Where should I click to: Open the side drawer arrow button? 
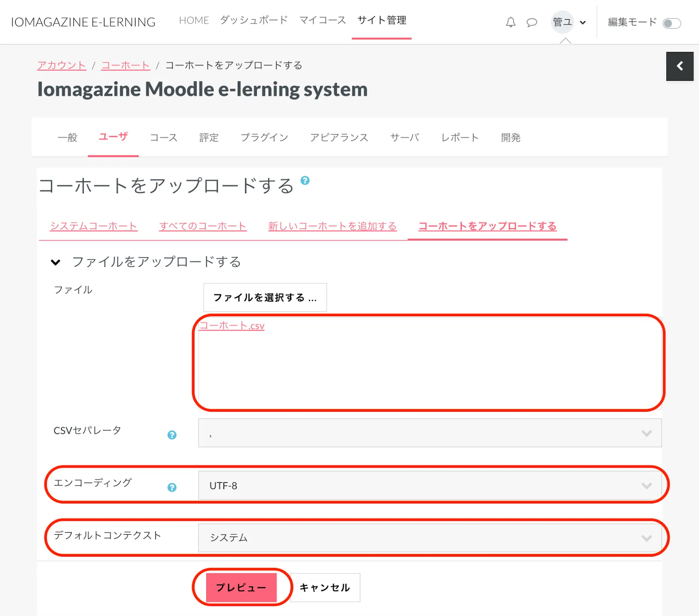point(679,66)
